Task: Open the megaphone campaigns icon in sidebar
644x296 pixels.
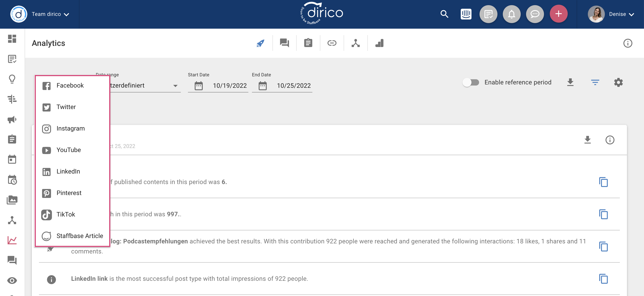Action: point(12,119)
